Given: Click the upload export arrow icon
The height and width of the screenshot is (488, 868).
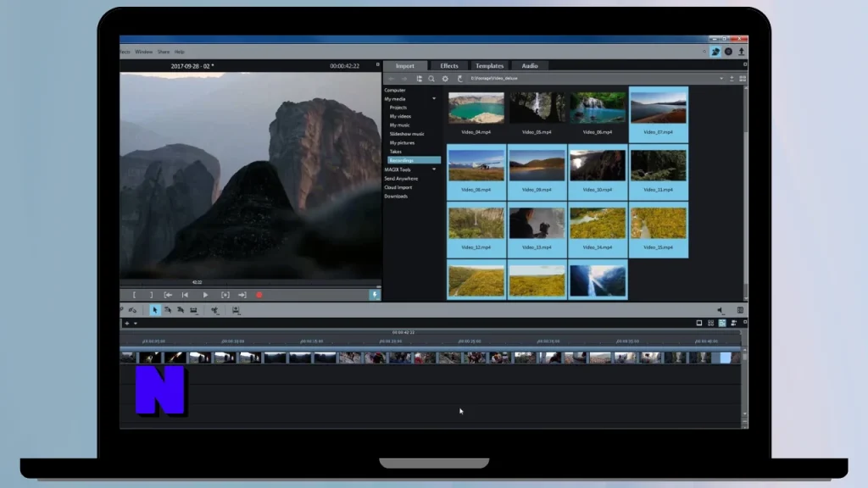Looking at the screenshot, I should pyautogui.click(x=741, y=52).
